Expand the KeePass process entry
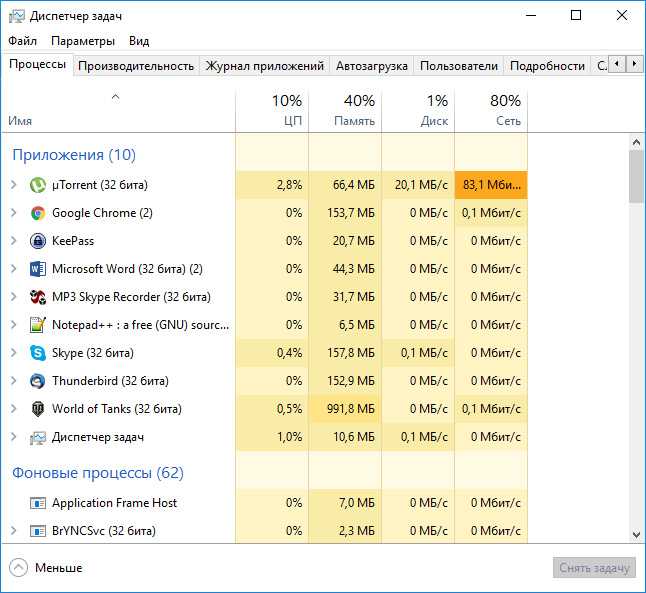 [x=14, y=241]
